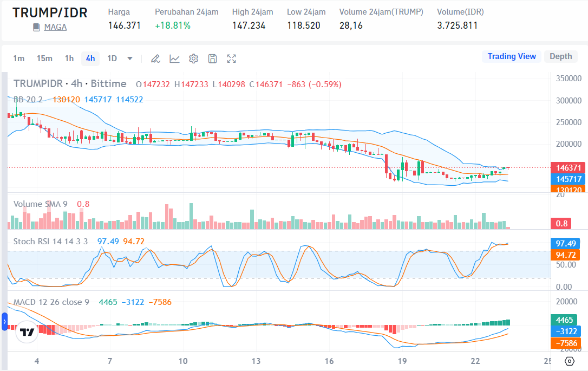This screenshot has height=371, width=588.
Task: Click the -863 (-0.59%) change readout
Action: pos(314,84)
